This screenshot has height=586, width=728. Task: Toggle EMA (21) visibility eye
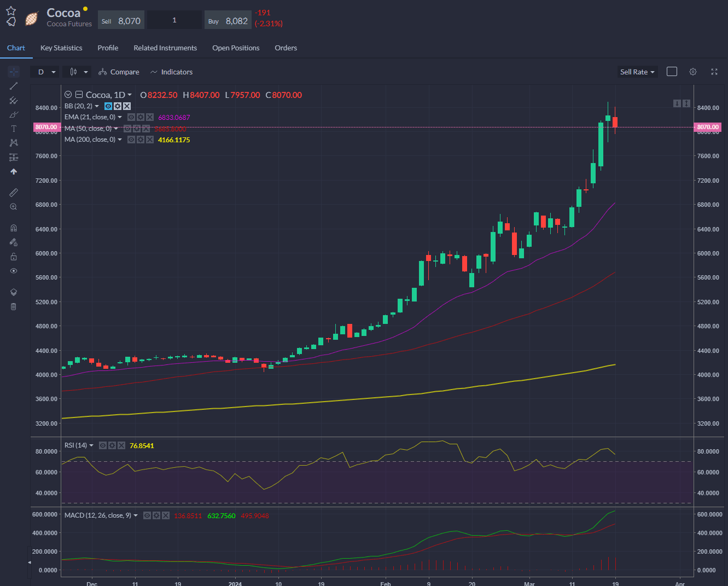coord(131,117)
